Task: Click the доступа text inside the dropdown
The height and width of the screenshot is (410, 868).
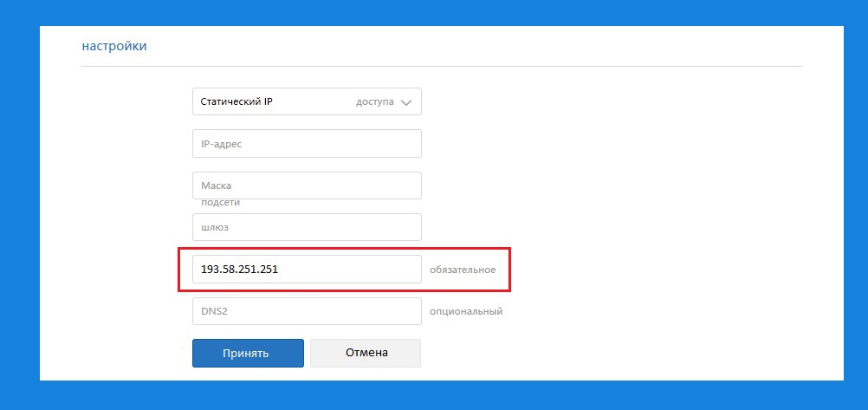Action: pyautogui.click(x=374, y=101)
